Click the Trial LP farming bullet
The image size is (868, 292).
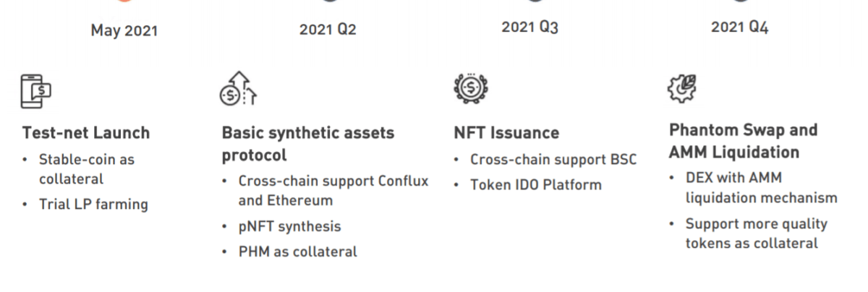click(x=93, y=205)
